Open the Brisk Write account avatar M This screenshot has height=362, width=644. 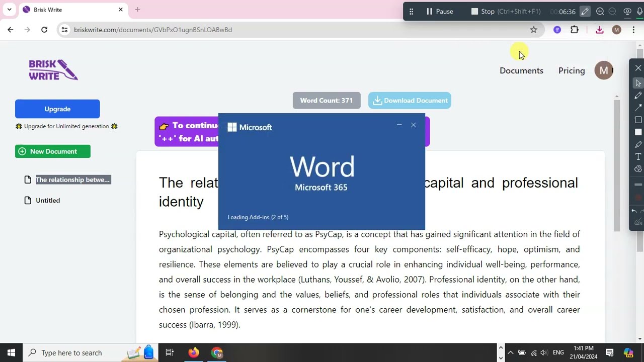[x=603, y=70]
